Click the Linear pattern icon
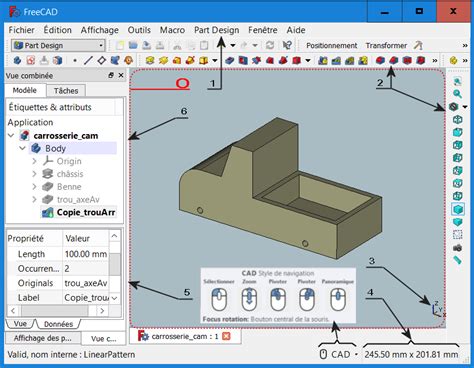 [x=336, y=60]
